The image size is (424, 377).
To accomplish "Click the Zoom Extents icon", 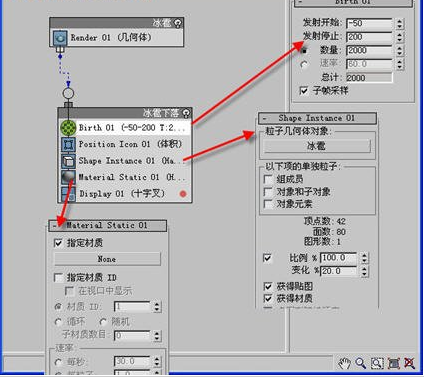I will [x=394, y=363].
